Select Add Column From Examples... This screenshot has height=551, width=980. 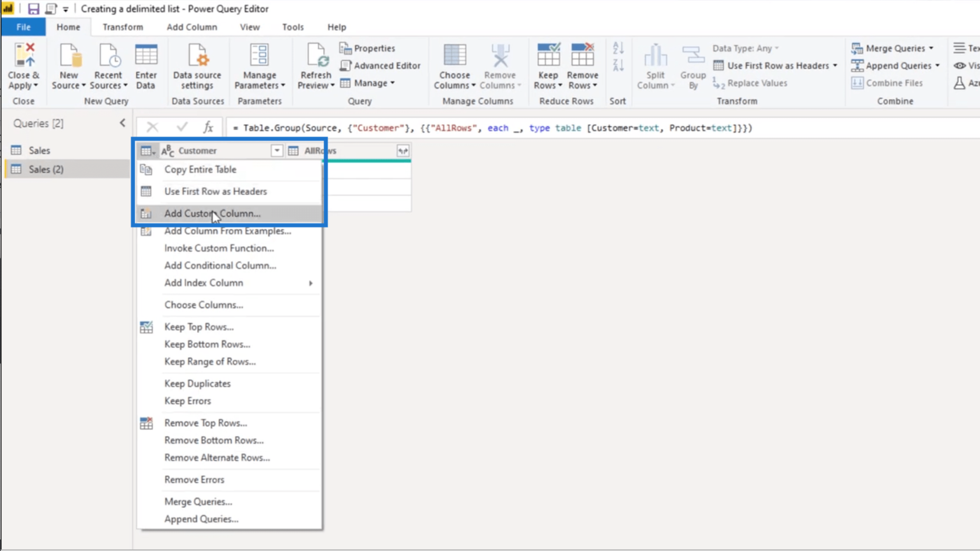[x=229, y=231]
